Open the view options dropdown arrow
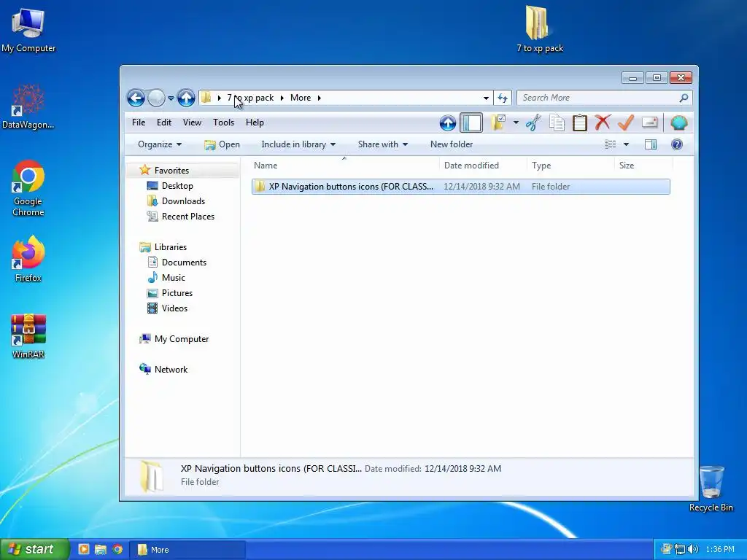The image size is (747, 560). [627, 144]
